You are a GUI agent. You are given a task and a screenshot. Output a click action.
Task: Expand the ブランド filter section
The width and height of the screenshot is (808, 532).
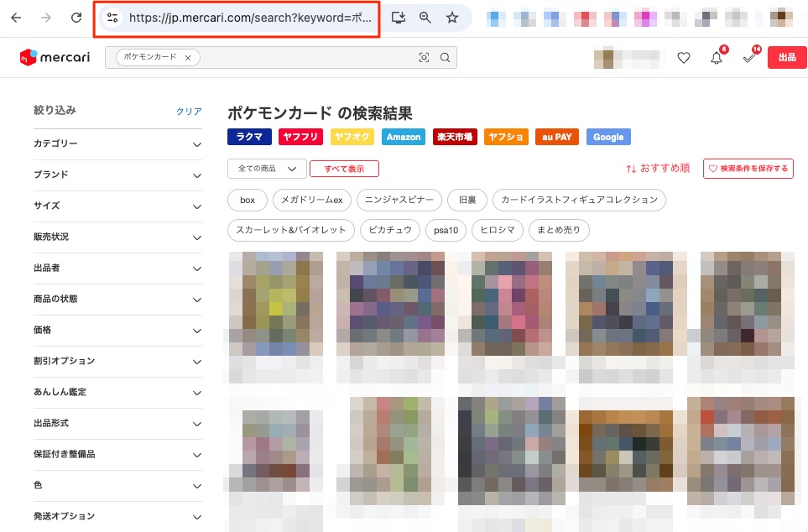pos(117,175)
